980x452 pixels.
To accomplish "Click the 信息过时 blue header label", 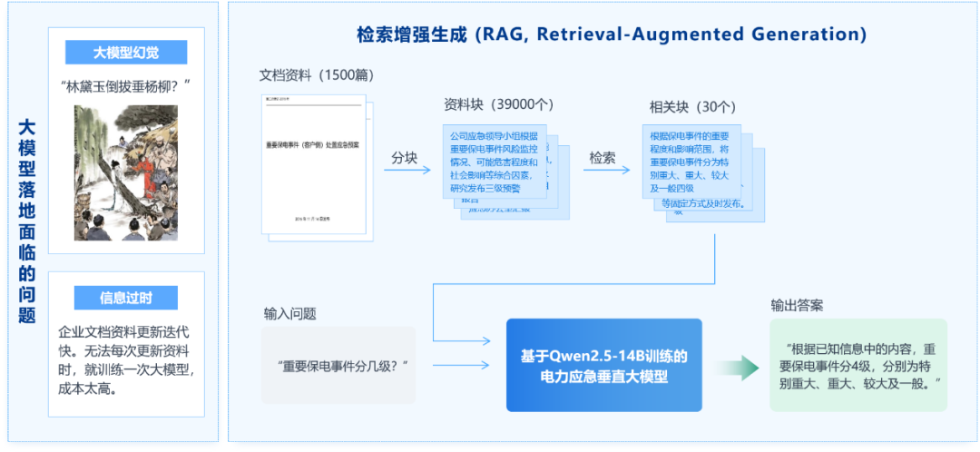I will [126, 298].
